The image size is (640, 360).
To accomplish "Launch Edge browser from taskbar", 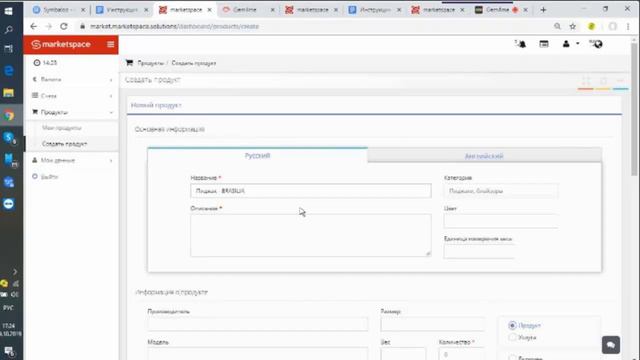I will point(9,71).
